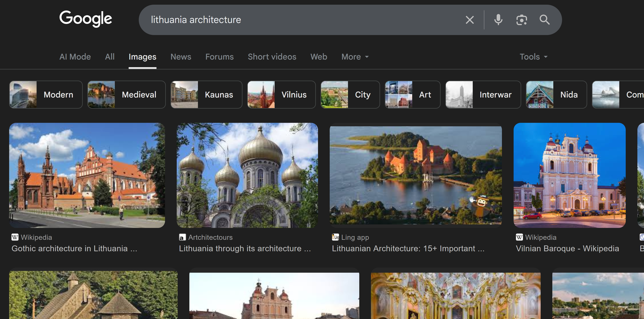This screenshot has height=319, width=644.
Task: Open the Tools dropdown
Action: (533, 57)
